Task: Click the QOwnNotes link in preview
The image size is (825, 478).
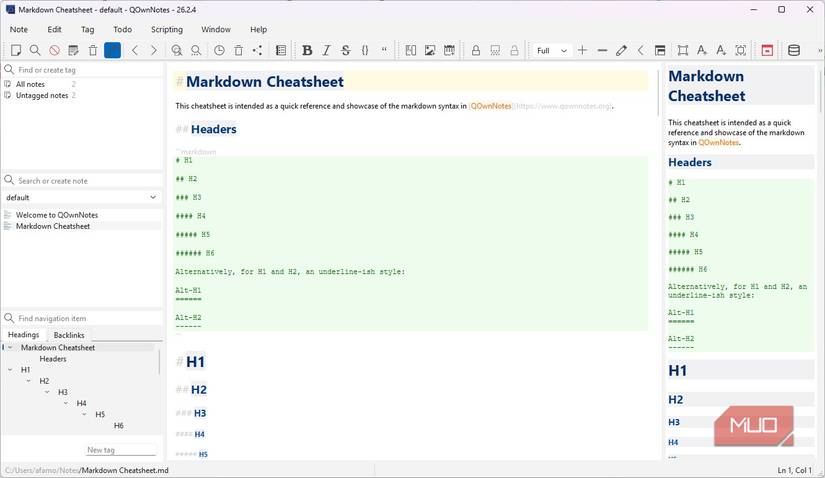Action: click(718, 143)
